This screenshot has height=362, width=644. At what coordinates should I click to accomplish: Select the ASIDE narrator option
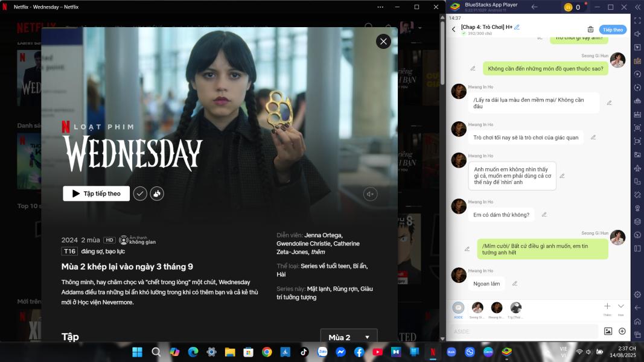[458, 310]
